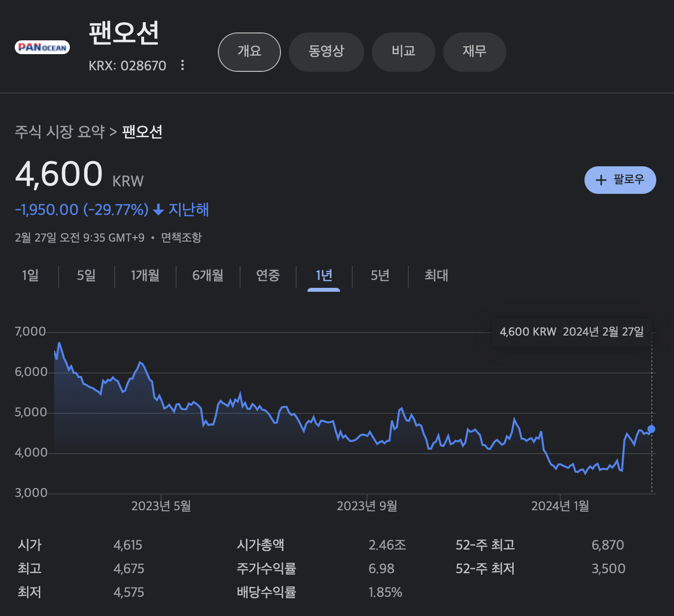Go to the 재무 tab
The image size is (674, 616).
click(x=474, y=52)
